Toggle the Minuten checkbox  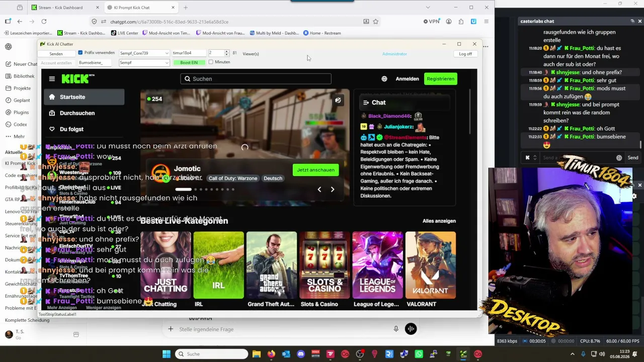coord(211,62)
